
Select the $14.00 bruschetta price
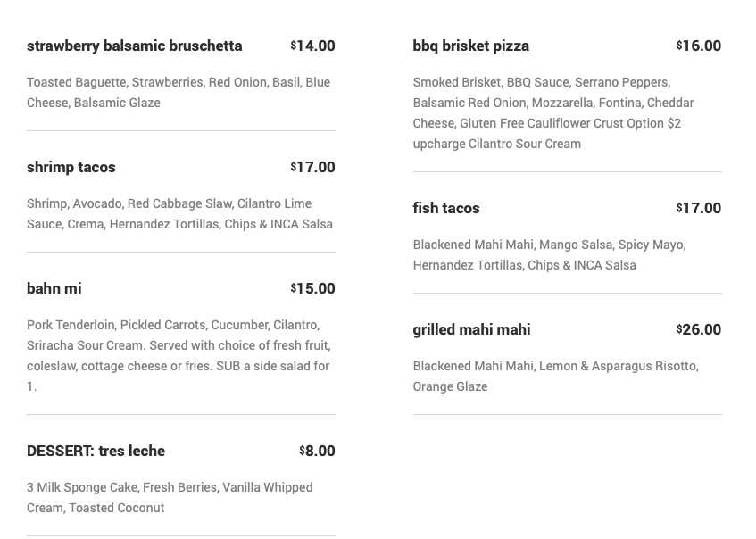point(312,46)
